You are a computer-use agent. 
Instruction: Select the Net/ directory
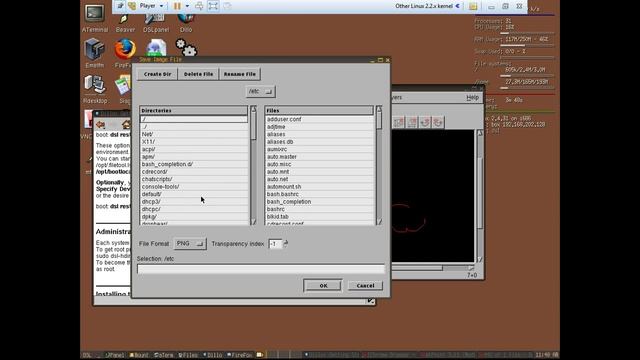point(193,134)
